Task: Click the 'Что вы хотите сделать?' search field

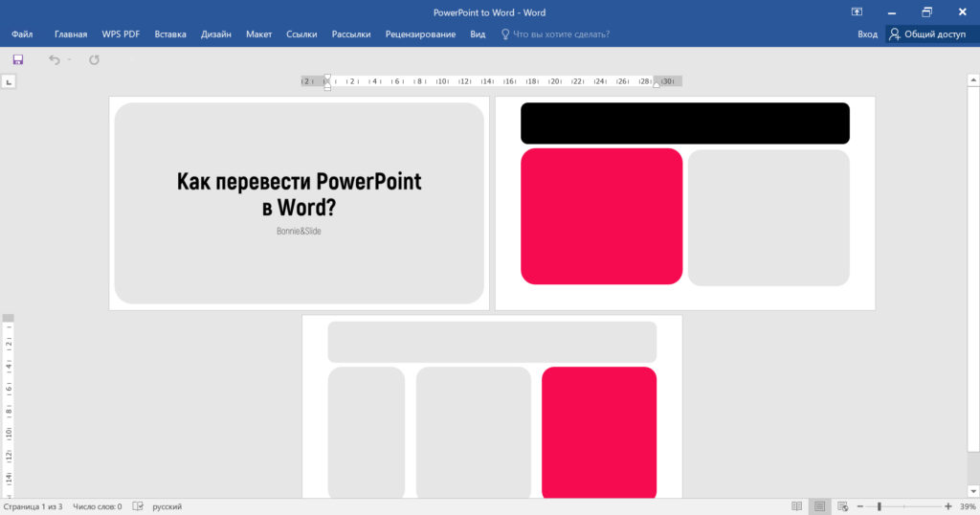Action: tap(561, 34)
